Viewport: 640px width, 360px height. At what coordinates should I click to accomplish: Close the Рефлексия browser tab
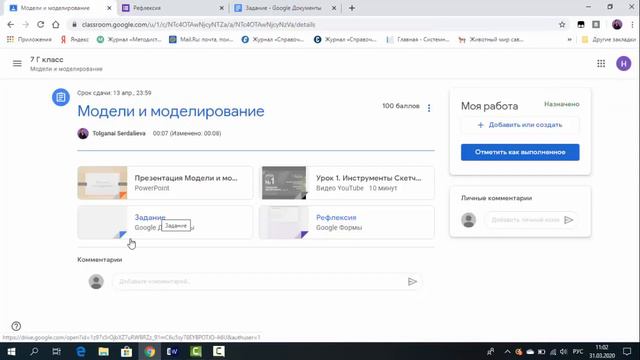pos(222,8)
